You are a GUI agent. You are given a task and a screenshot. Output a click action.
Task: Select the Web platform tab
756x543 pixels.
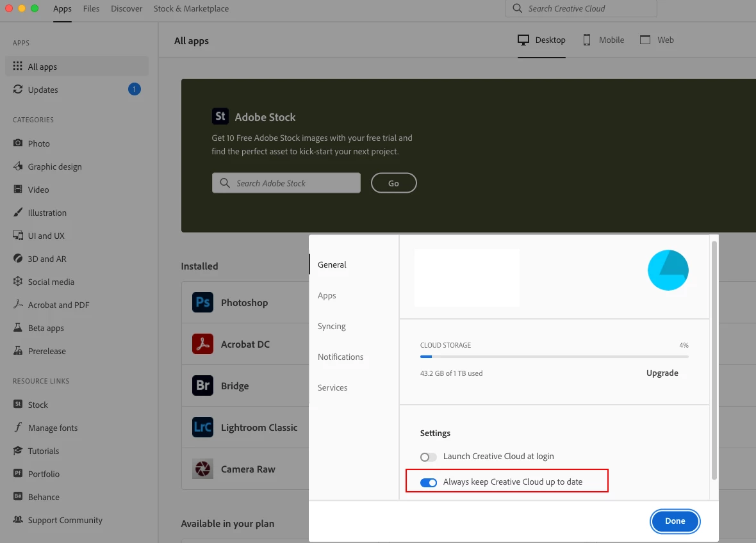pyautogui.click(x=657, y=40)
